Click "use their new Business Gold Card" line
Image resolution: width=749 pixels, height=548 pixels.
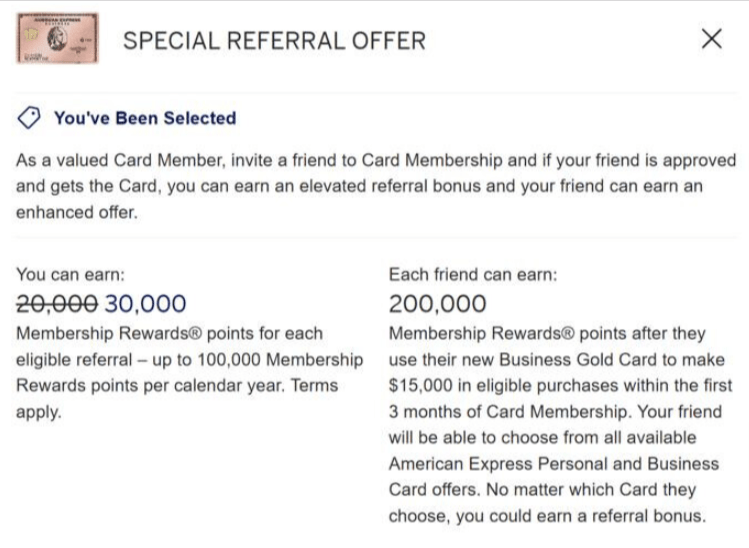556,359
